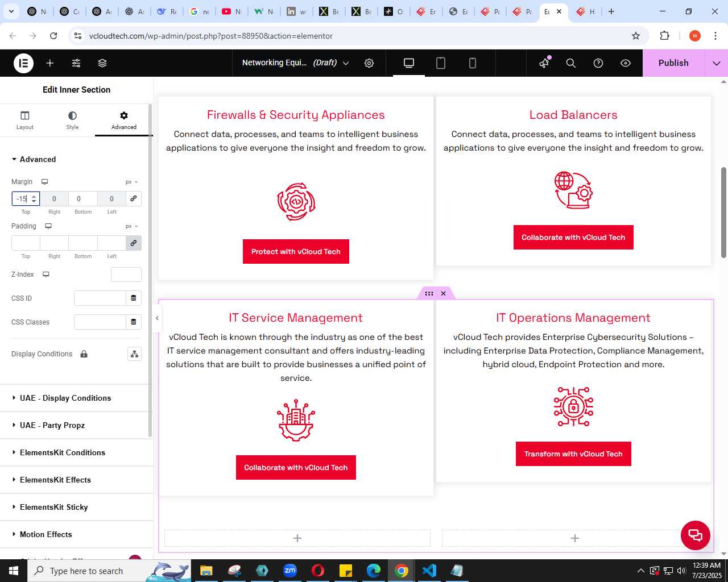Reload the browser page
This screenshot has width=728, height=582.
pos(53,36)
